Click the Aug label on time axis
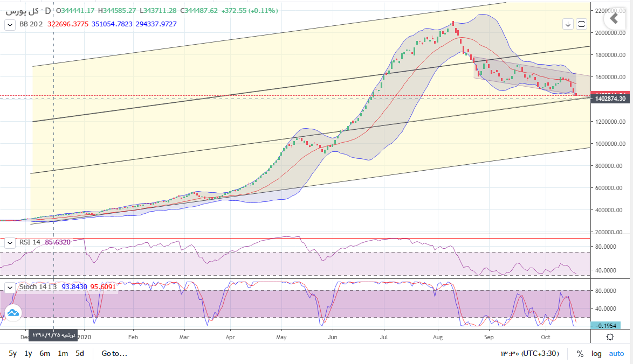 click(438, 337)
